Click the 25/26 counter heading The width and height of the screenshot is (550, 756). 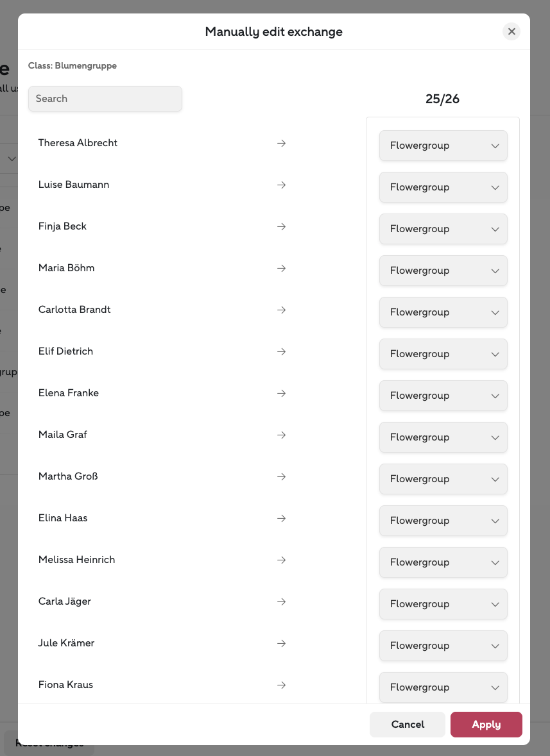click(x=442, y=99)
